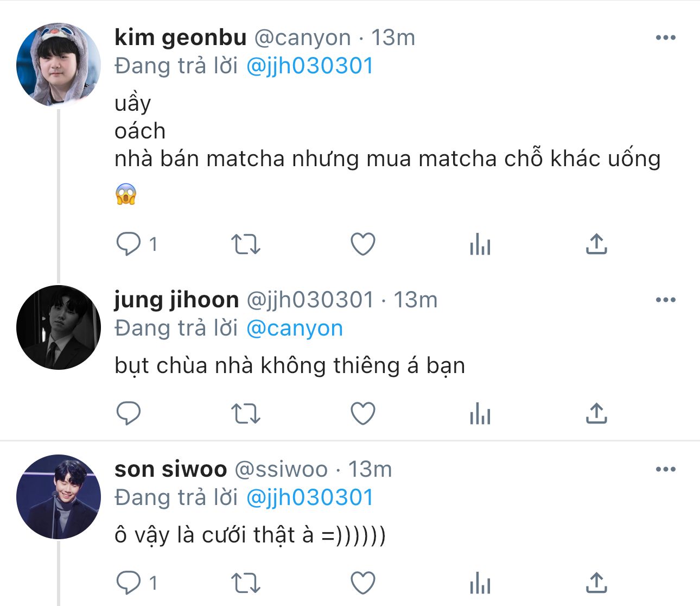This screenshot has width=700, height=606.
Task: Share son siwoo's tweet
Action: [596, 583]
